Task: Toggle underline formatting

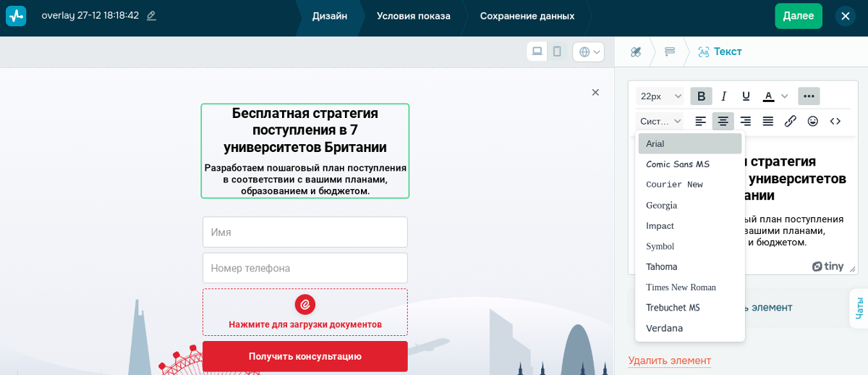Action: click(746, 96)
